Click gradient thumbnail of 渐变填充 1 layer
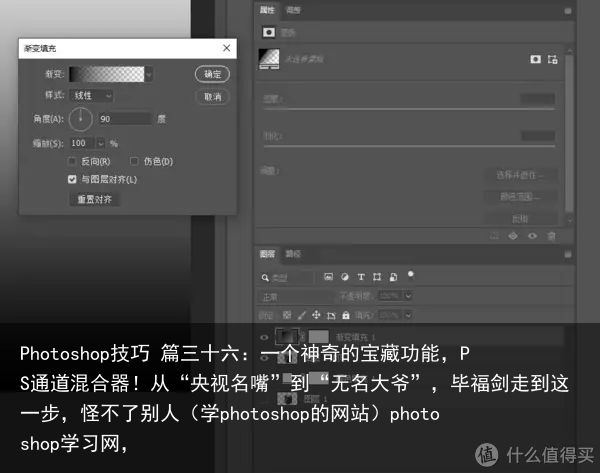600x473 pixels. click(287, 336)
